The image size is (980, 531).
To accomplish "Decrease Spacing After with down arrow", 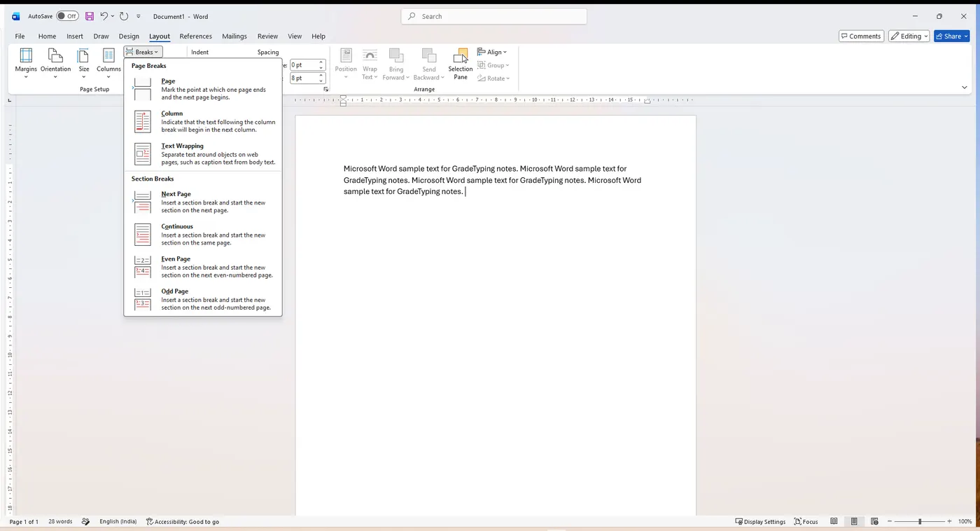I will point(321,81).
